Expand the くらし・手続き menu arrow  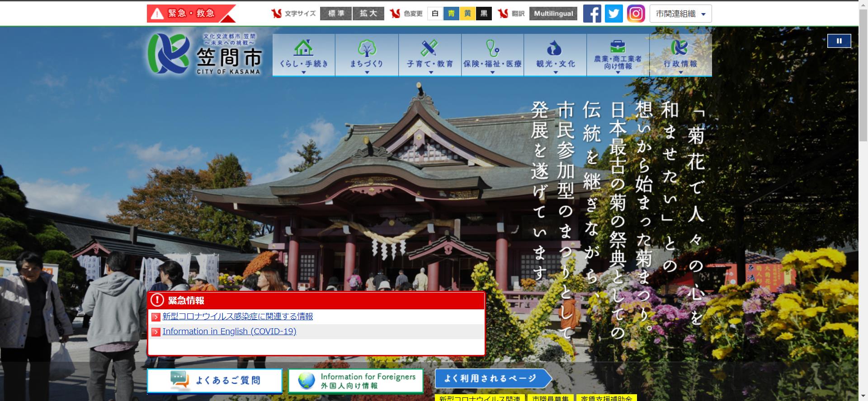(x=304, y=72)
